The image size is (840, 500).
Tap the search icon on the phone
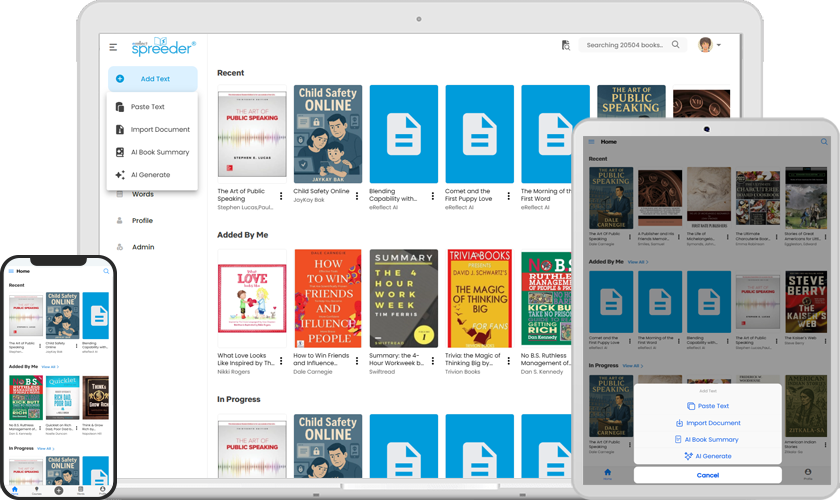point(106,271)
